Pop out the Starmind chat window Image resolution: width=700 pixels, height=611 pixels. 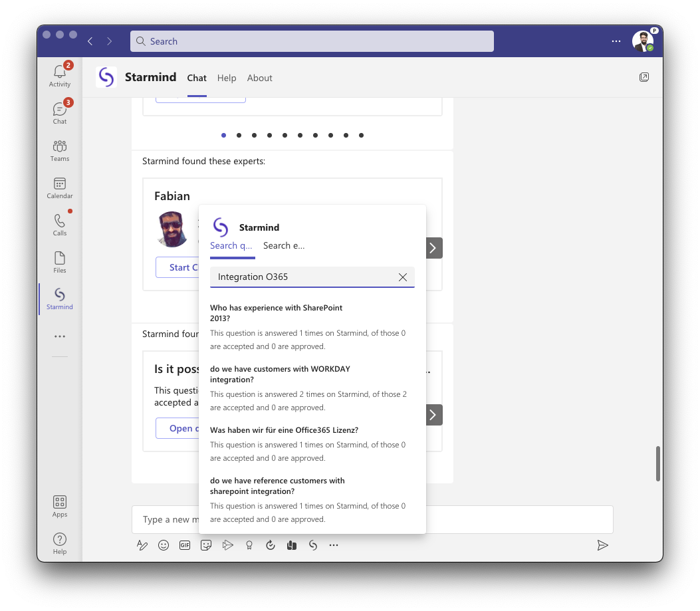[x=643, y=77]
